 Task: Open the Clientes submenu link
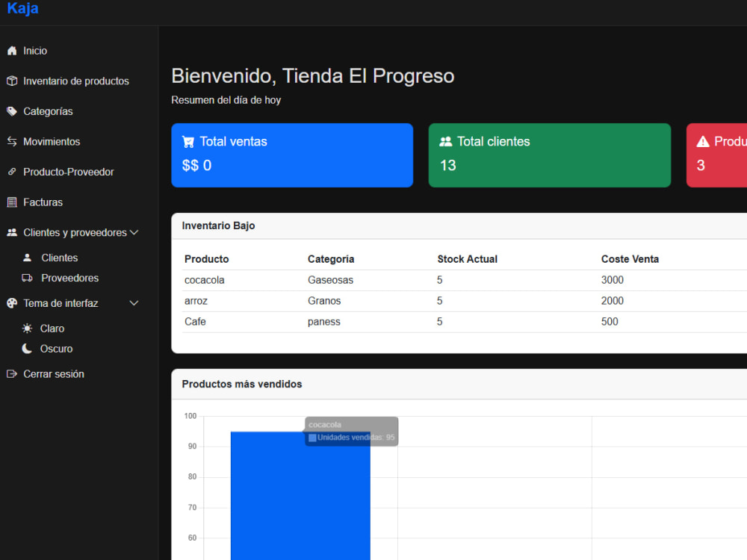(x=60, y=258)
